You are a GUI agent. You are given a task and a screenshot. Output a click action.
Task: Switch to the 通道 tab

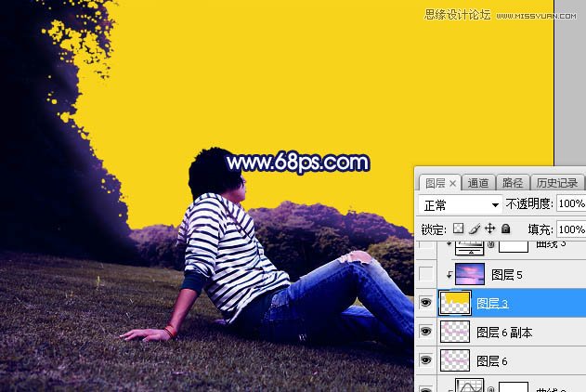click(478, 183)
